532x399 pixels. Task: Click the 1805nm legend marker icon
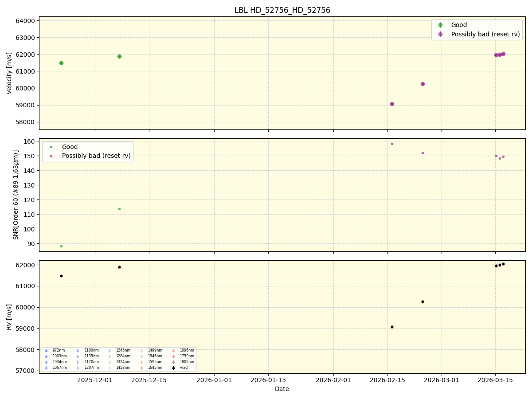[174, 361]
